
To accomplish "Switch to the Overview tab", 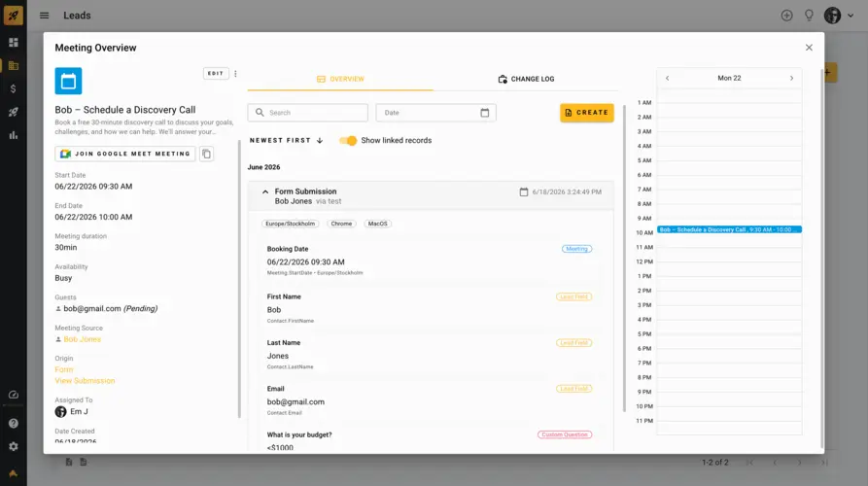I will 340,79.
